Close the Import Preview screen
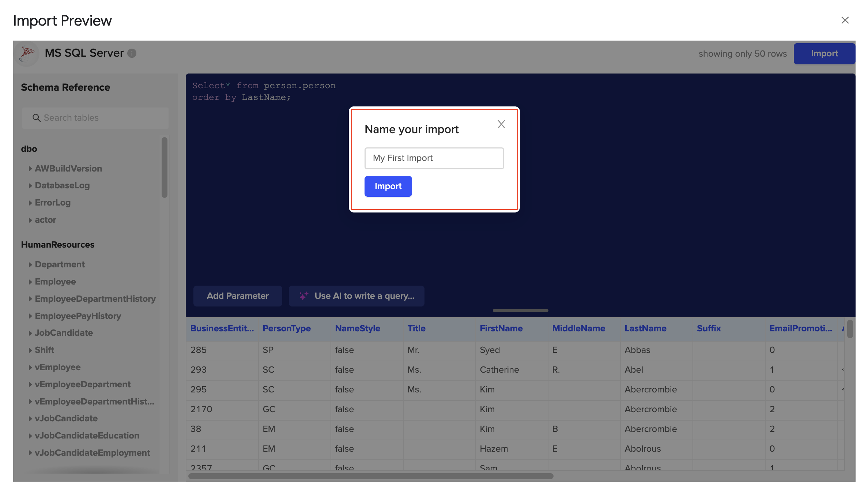The image size is (868, 493). [845, 20]
